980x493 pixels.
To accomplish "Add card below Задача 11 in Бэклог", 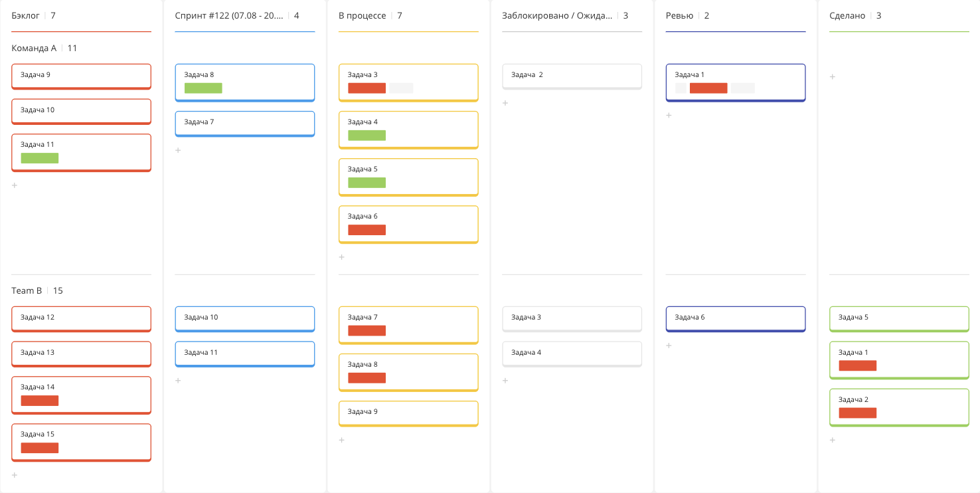I will 15,185.
